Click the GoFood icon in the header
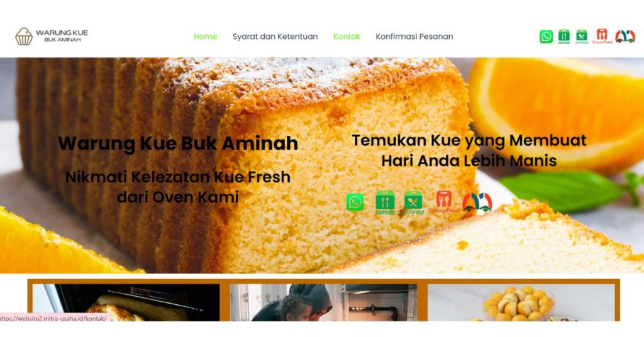This screenshot has width=644, height=337. pyautogui.click(x=564, y=36)
